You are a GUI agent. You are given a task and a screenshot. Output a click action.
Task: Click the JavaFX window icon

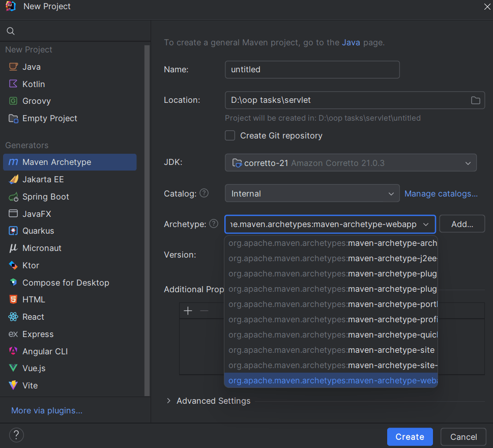[13, 214]
